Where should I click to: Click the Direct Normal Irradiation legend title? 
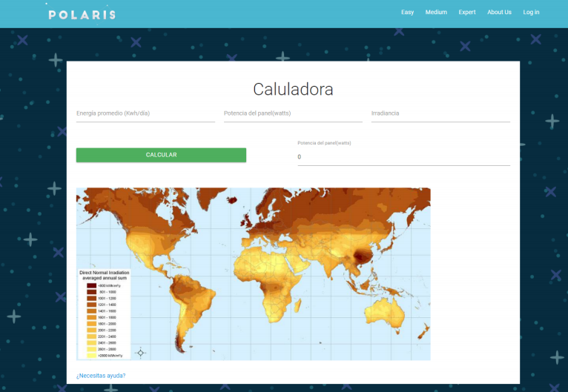104,275
